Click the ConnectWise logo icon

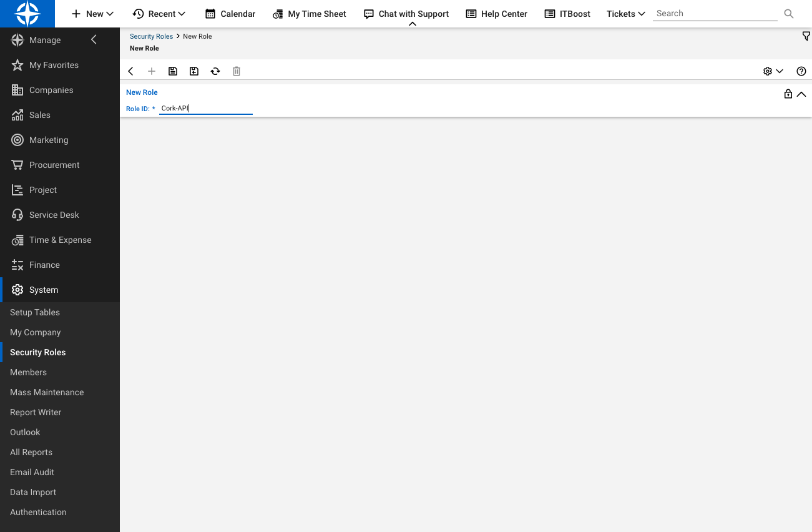pos(27,14)
